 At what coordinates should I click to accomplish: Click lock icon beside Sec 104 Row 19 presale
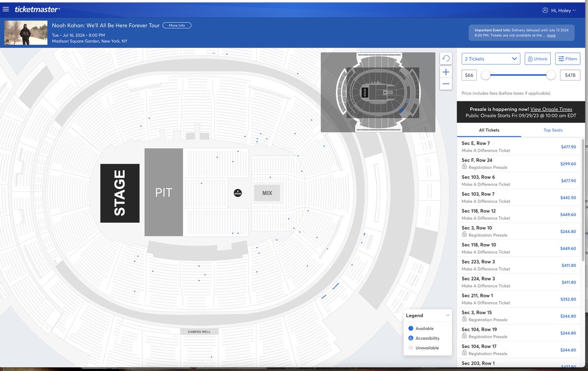tap(464, 336)
